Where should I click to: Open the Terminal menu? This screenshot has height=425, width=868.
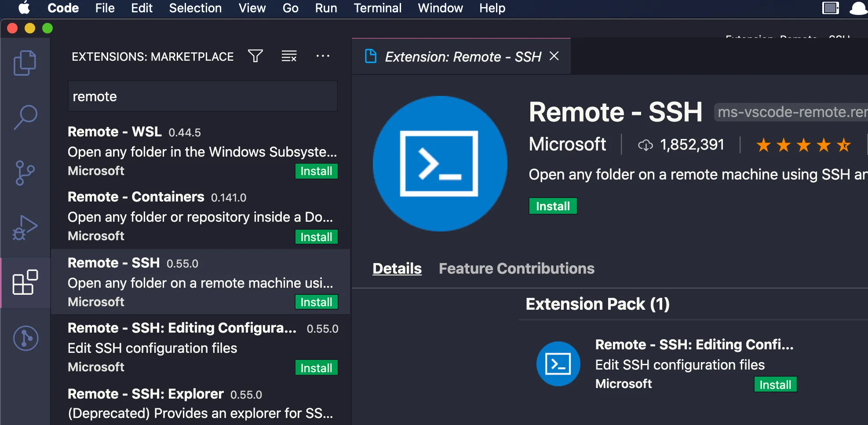pyautogui.click(x=377, y=8)
